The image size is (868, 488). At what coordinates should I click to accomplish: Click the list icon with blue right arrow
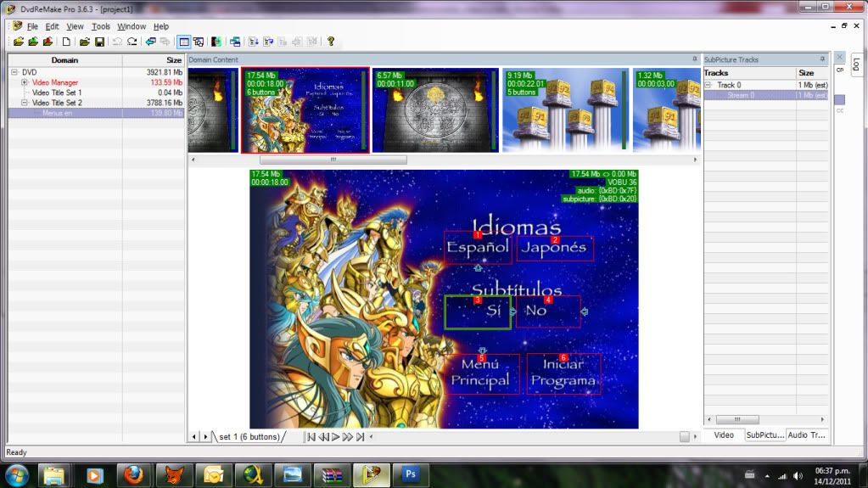pyautogui.click(x=268, y=42)
